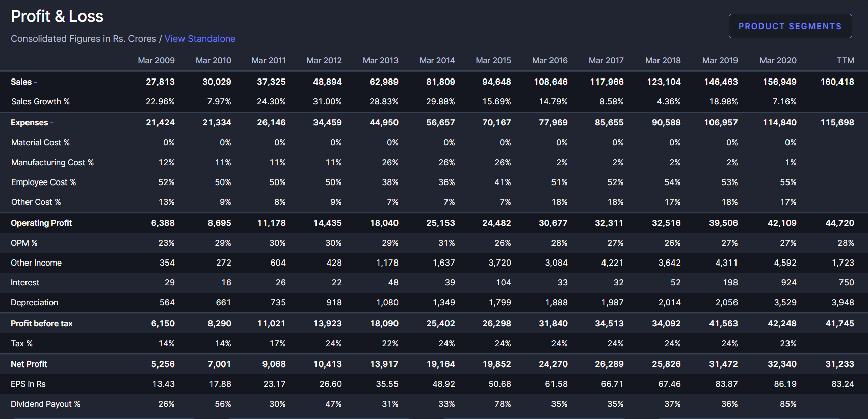Click Mar 2013 profit before tax 18,090
The width and height of the screenshot is (868, 419).
tap(384, 324)
